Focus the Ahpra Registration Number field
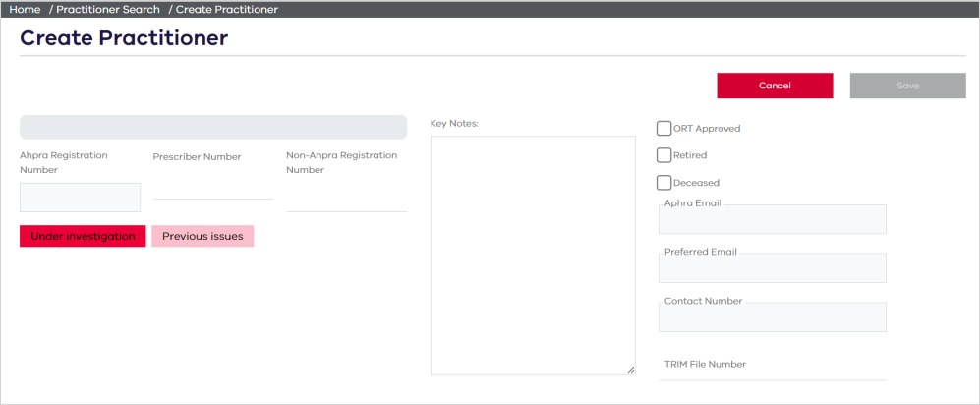 tap(80, 198)
